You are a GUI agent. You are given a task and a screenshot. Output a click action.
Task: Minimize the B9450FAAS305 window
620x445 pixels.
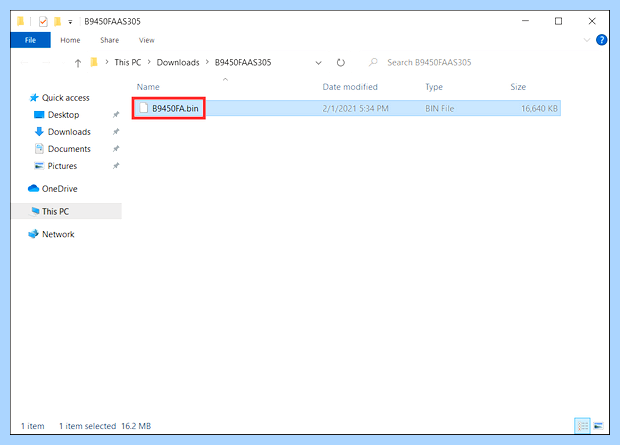(x=525, y=21)
